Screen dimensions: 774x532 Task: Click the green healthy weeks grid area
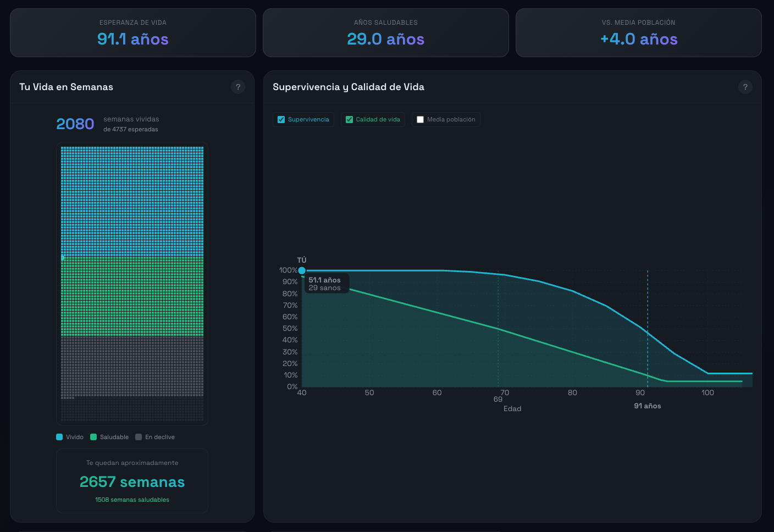(132, 296)
